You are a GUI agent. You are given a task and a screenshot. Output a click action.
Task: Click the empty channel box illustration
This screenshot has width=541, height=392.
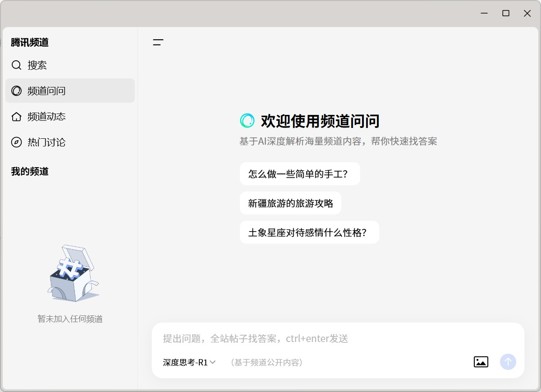tap(71, 273)
